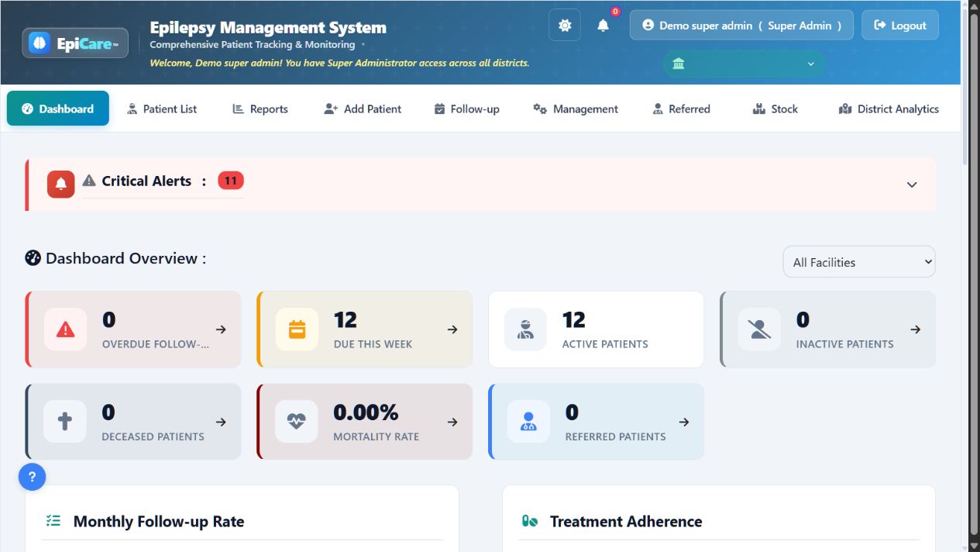Screen dimensions: 980x552
Task: Open the Active Patients card
Action: click(596, 329)
